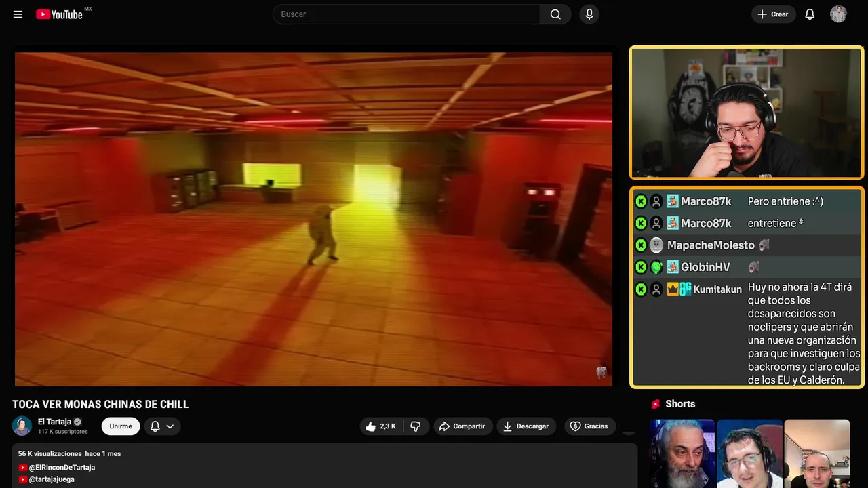Click the emote in GlobinHV's message
868x488 pixels.
click(x=753, y=267)
